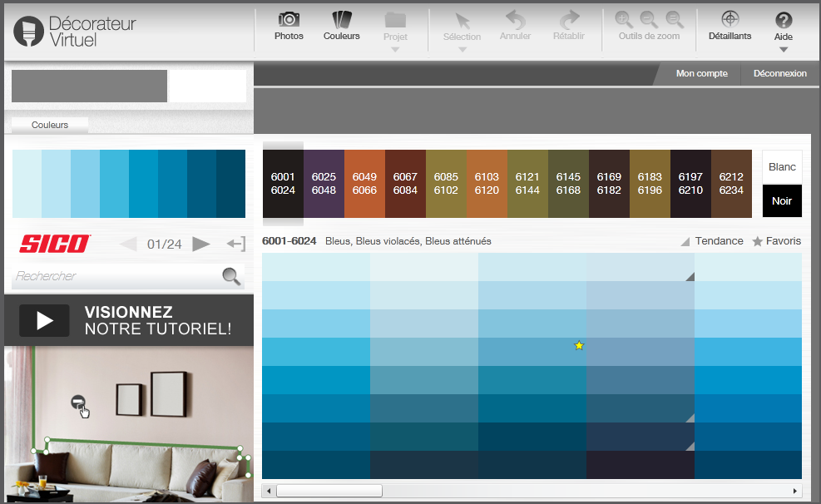Open the Couleurs swatch tool

coord(342,26)
